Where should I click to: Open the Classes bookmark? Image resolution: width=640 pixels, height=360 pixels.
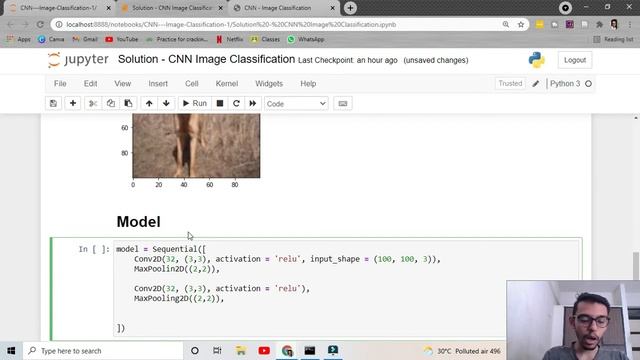coord(265,39)
